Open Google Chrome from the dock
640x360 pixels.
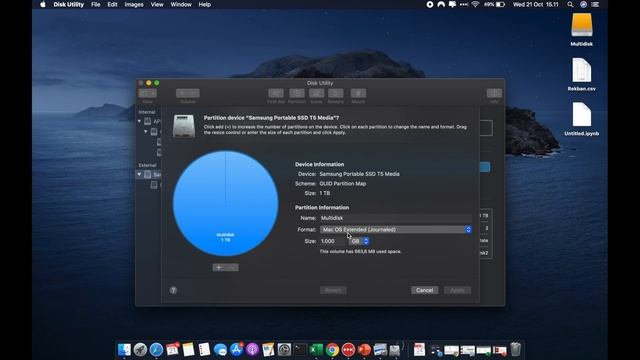(x=332, y=350)
